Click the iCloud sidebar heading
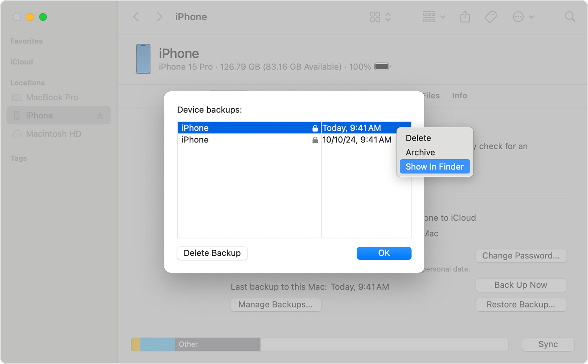 pos(21,62)
